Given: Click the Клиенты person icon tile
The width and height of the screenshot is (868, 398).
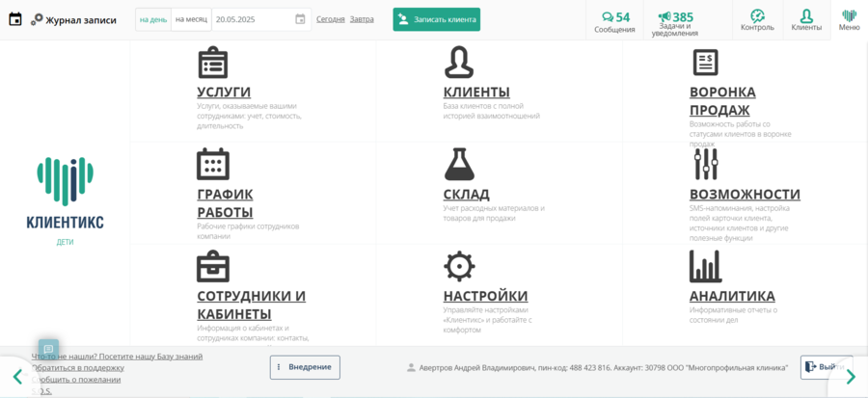Looking at the screenshot, I should tap(458, 63).
